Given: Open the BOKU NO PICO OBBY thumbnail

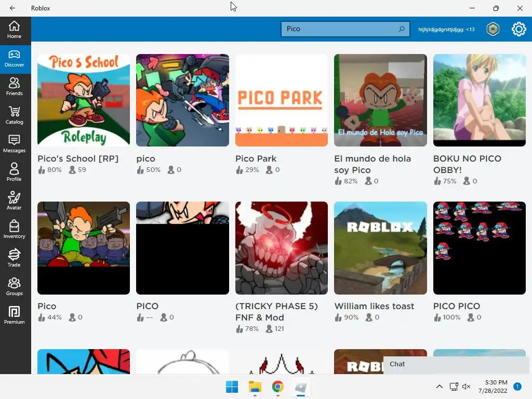Looking at the screenshot, I should tap(480, 100).
